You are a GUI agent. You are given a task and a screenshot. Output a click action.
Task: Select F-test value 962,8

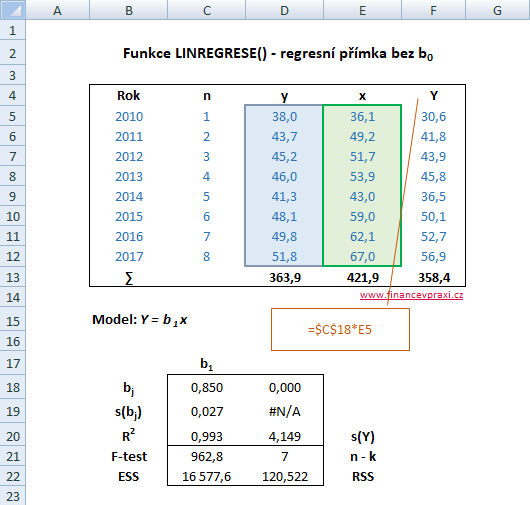(207, 457)
